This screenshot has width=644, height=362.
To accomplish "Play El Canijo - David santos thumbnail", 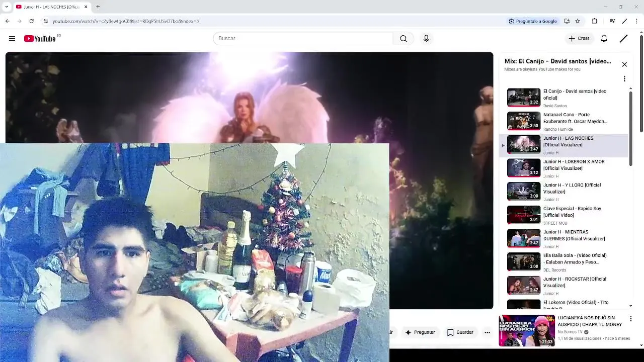I will pyautogui.click(x=523, y=98).
